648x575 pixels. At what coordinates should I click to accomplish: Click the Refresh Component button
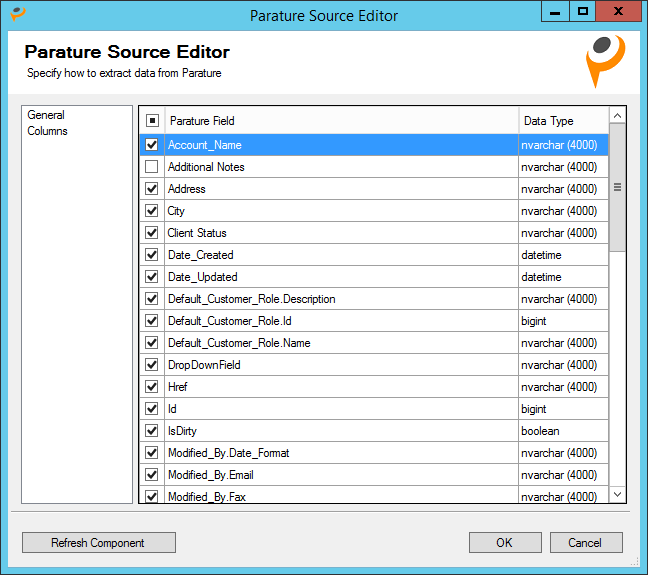(x=99, y=542)
